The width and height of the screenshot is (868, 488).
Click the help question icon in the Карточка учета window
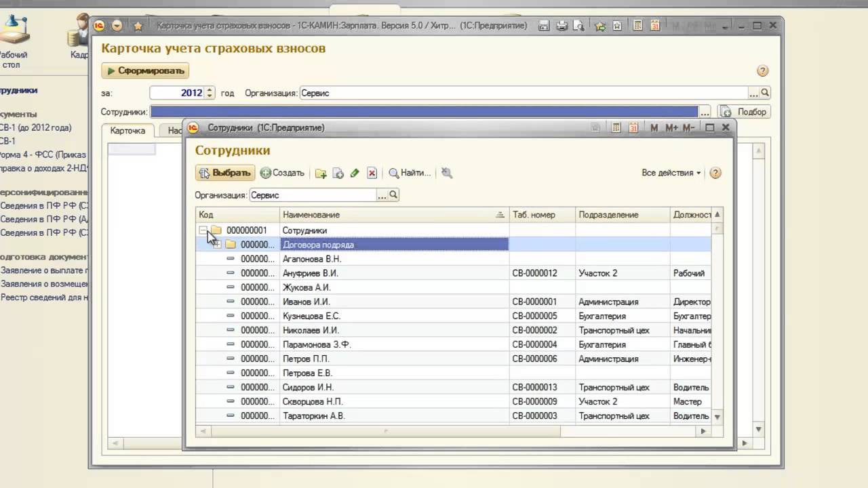click(762, 70)
